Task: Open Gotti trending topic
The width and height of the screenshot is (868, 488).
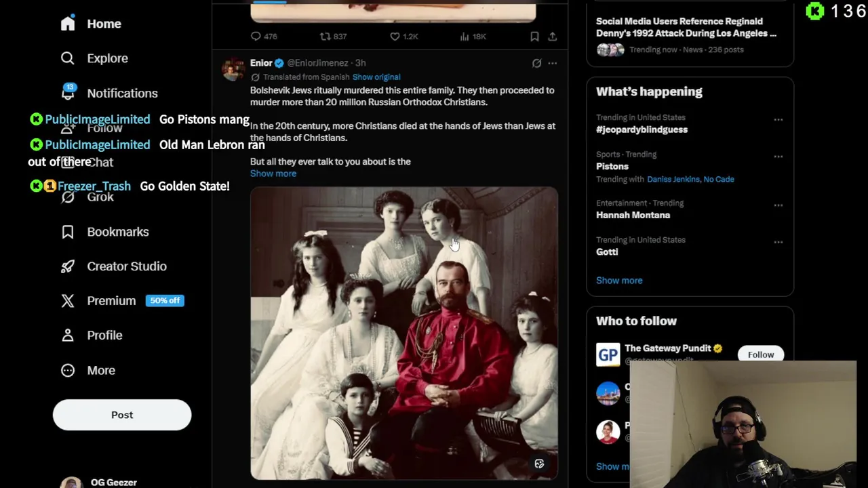Action: click(607, 251)
